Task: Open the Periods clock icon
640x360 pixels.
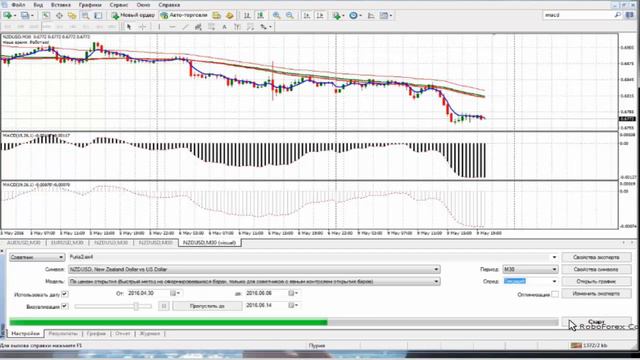Action: [353, 15]
